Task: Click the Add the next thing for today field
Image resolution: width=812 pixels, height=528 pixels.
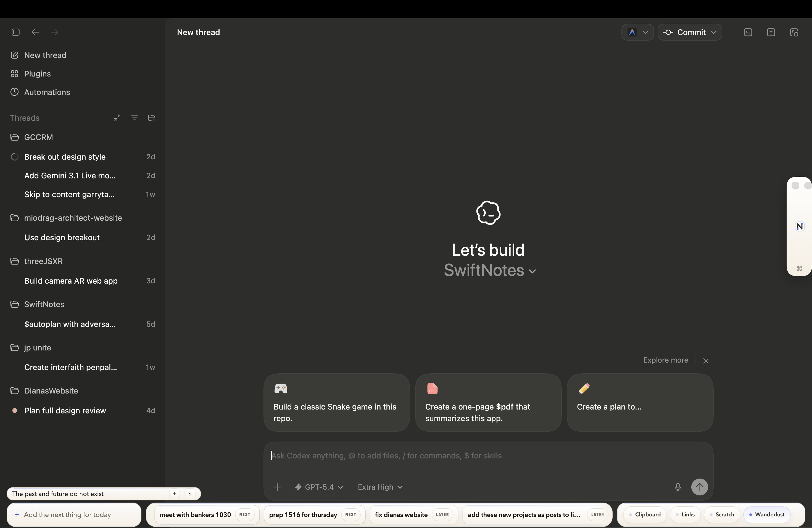Action: [74, 514]
